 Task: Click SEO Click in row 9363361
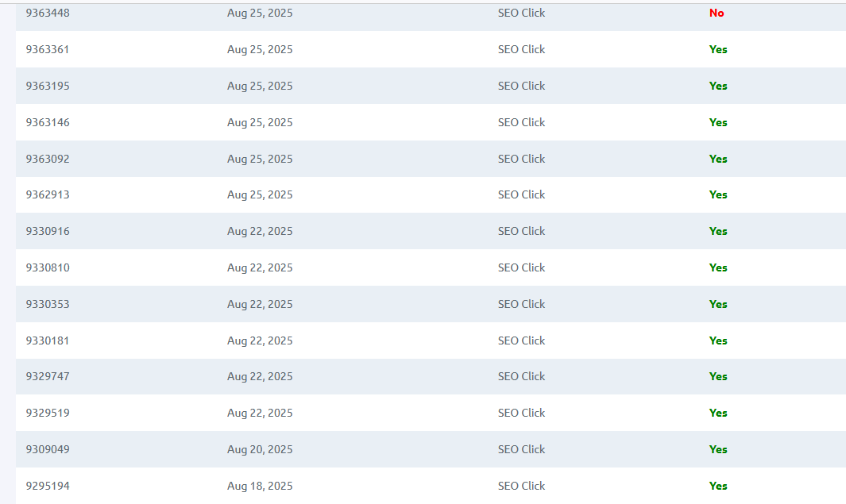click(521, 49)
